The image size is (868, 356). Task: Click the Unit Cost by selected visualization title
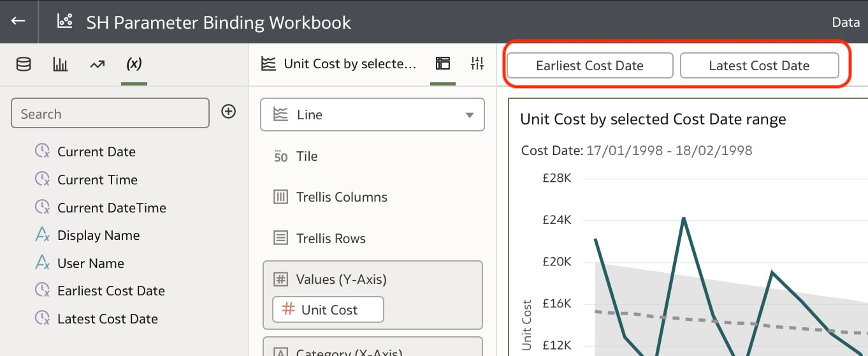349,64
